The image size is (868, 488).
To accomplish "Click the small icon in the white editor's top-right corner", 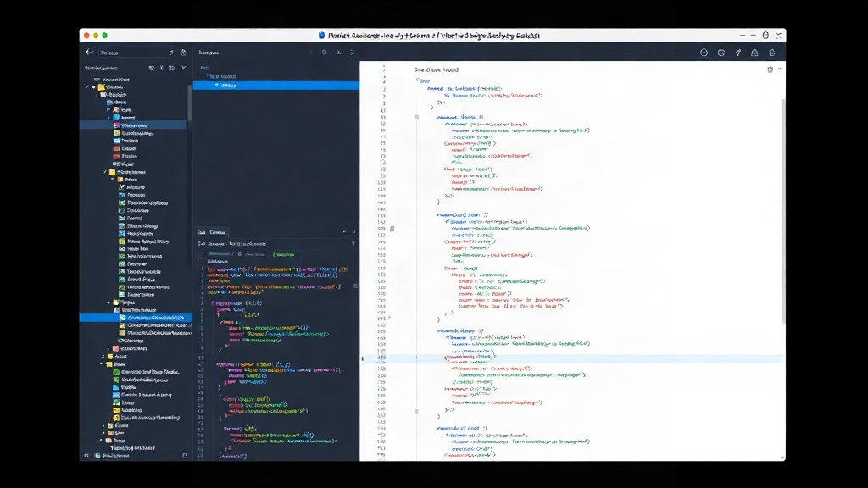I will [x=770, y=69].
